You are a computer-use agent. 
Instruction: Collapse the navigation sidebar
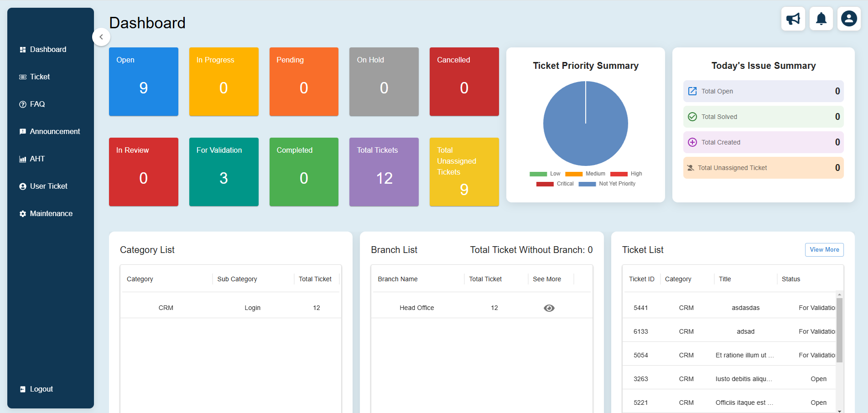click(x=101, y=37)
